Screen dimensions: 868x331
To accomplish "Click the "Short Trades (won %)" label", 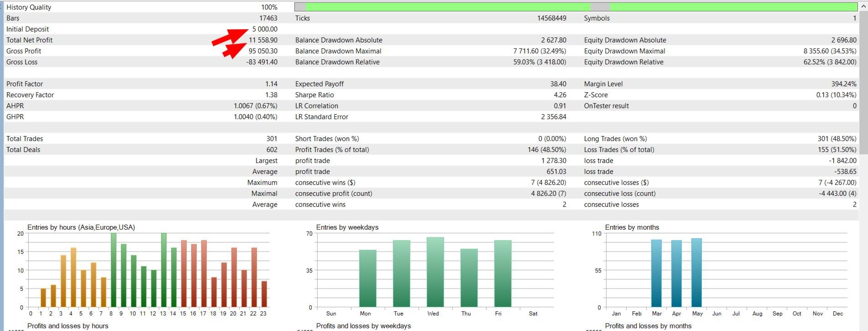I will [x=327, y=139].
